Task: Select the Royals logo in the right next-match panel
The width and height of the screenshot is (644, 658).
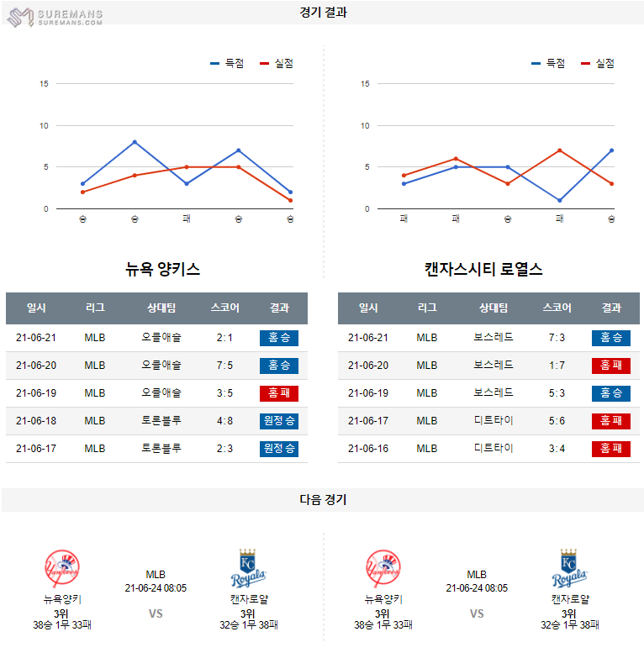Action: (569, 569)
